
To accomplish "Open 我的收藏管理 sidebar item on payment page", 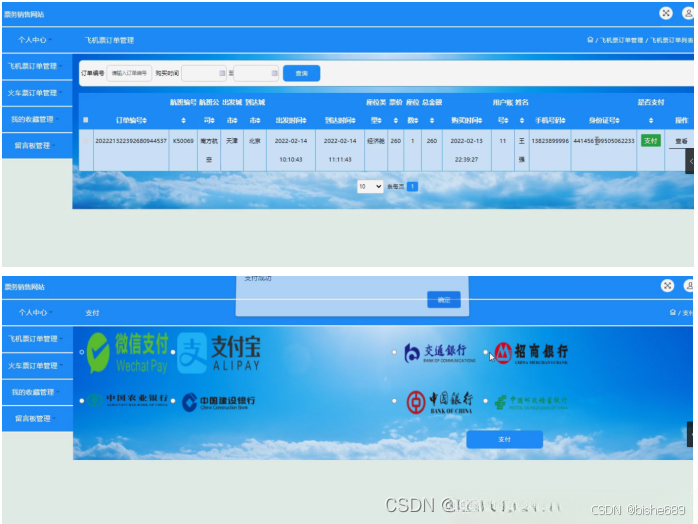I will click(37, 392).
